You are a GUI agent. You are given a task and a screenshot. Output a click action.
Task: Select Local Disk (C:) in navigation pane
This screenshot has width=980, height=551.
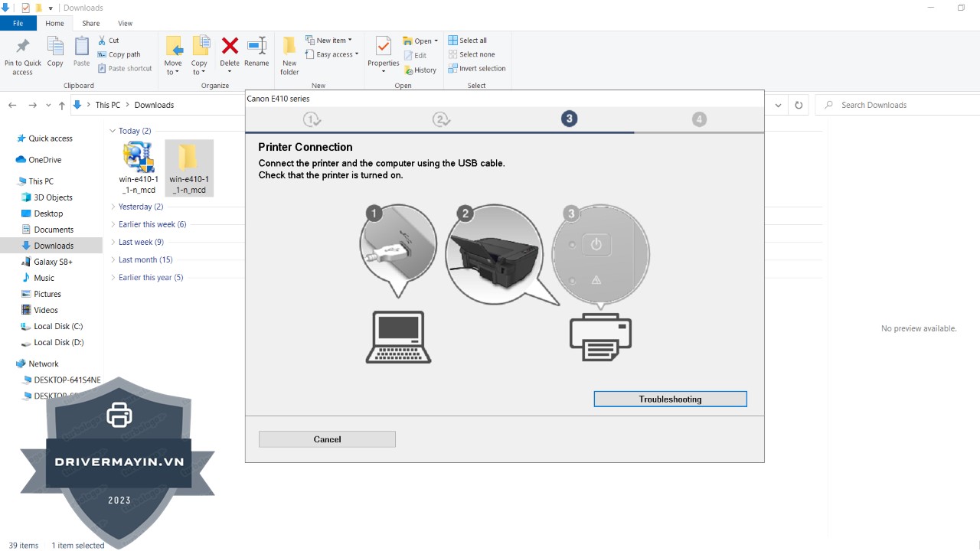pos(58,326)
